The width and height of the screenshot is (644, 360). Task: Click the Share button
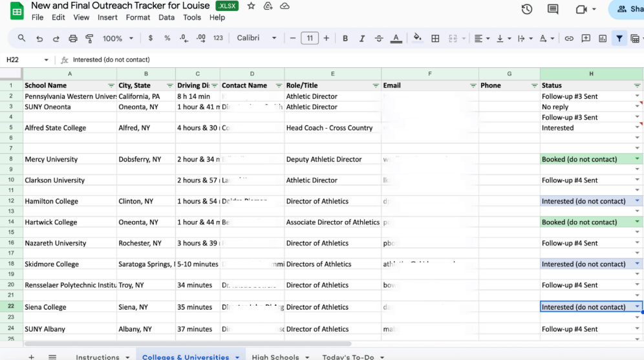click(x=628, y=9)
